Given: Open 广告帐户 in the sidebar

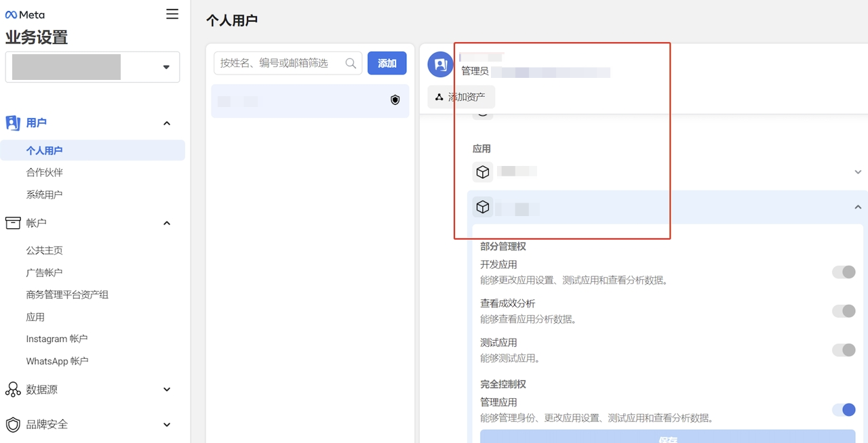Looking at the screenshot, I should tap(44, 272).
